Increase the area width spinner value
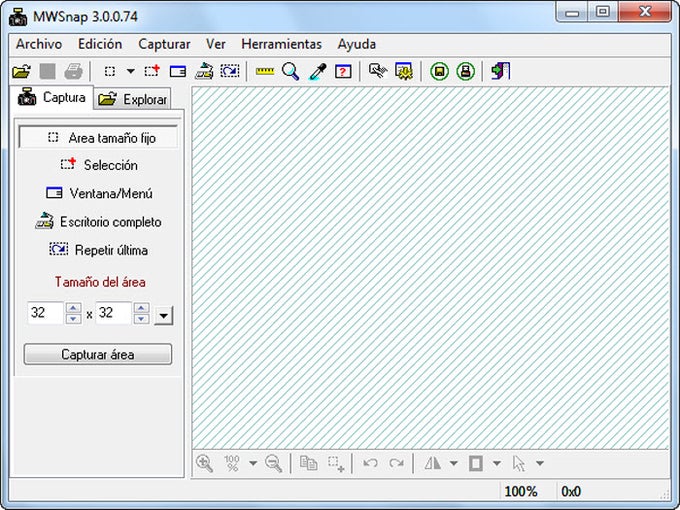The width and height of the screenshot is (680, 510). point(73,308)
